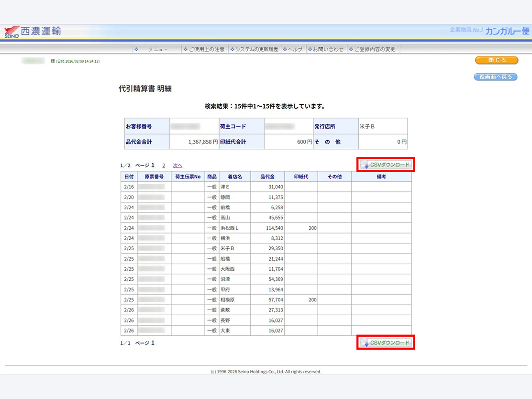
Task: Click the 日付 column header
Action: tap(129, 177)
